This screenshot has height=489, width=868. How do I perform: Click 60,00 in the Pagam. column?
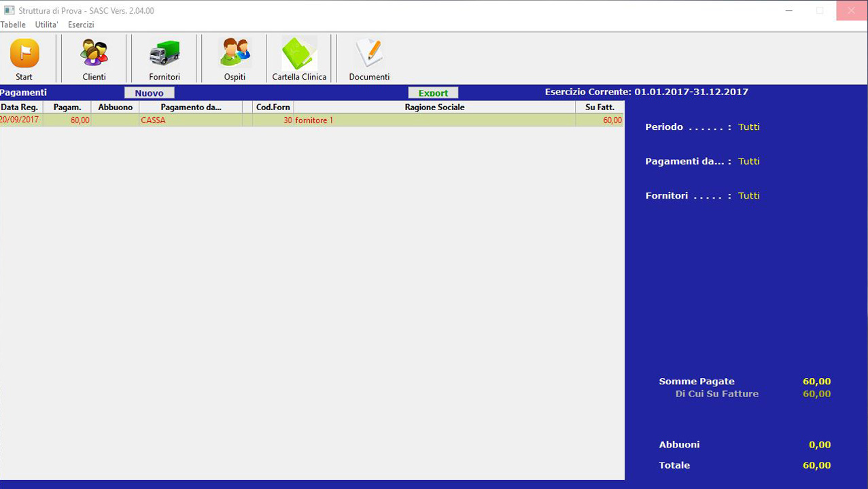pyautogui.click(x=67, y=120)
